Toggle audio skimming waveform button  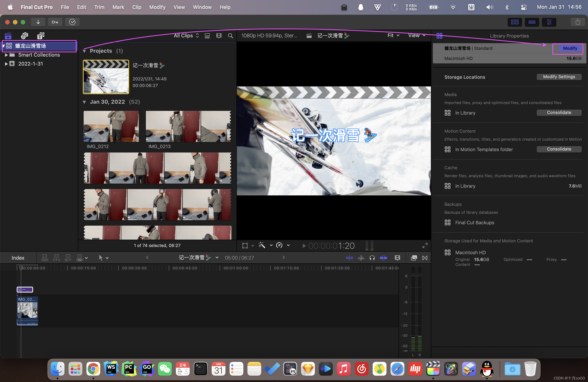[361, 258]
